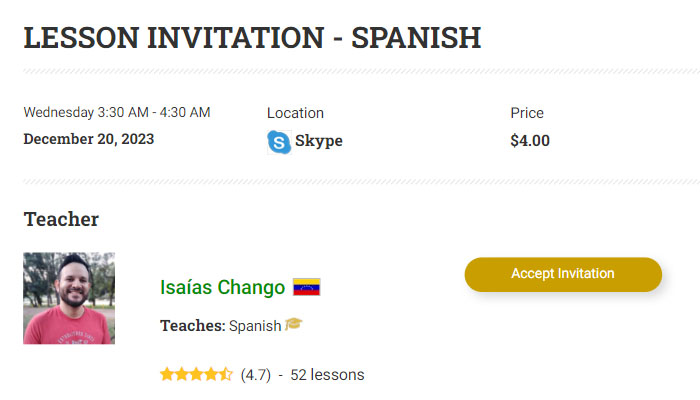Click the Teacher section heading
The width and height of the screenshot is (700, 400).
point(61,219)
